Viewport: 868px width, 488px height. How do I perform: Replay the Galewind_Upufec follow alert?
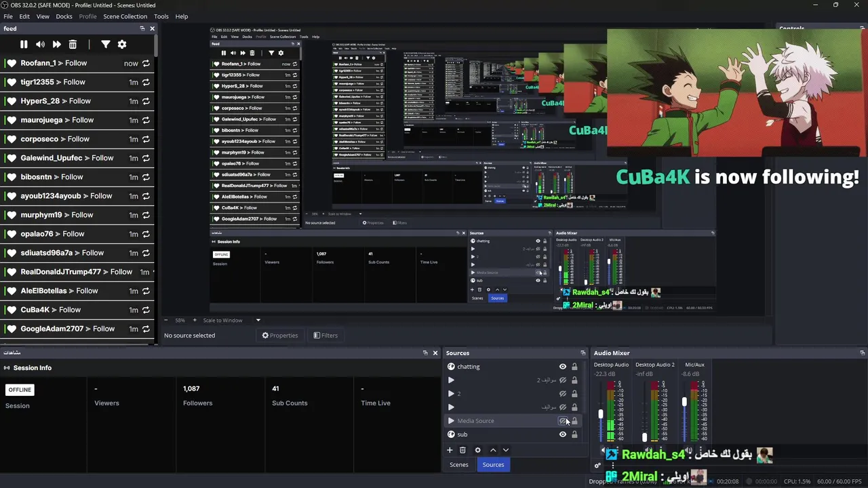coord(146,158)
